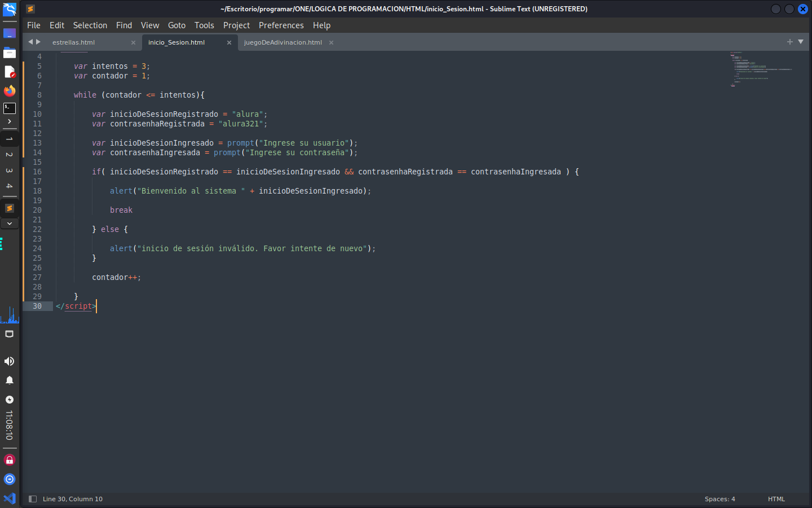Click the Sublime Text taskbar icon
The width and height of the screenshot is (812, 508).
pyautogui.click(x=10, y=208)
